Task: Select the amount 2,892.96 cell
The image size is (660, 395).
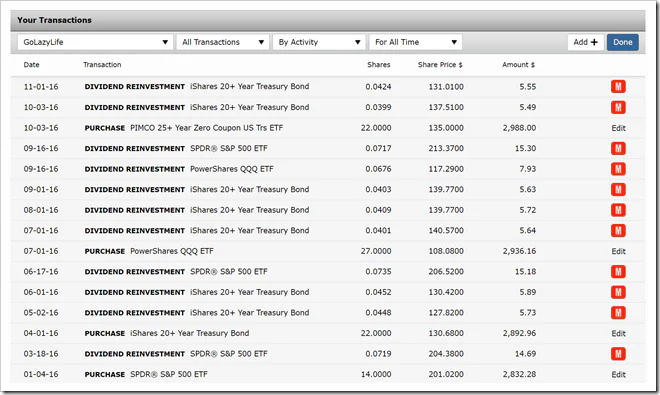Action: (519, 334)
